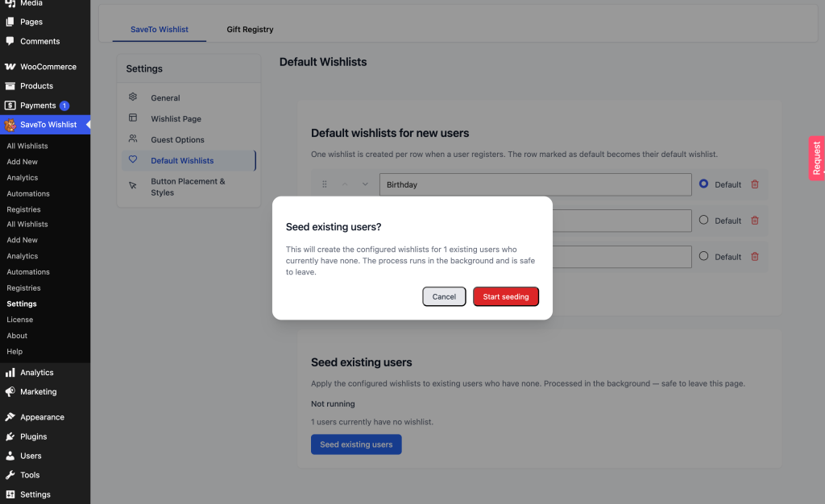This screenshot has height=504, width=825.
Task: Move Birthday row up with chevron
Action: click(345, 184)
